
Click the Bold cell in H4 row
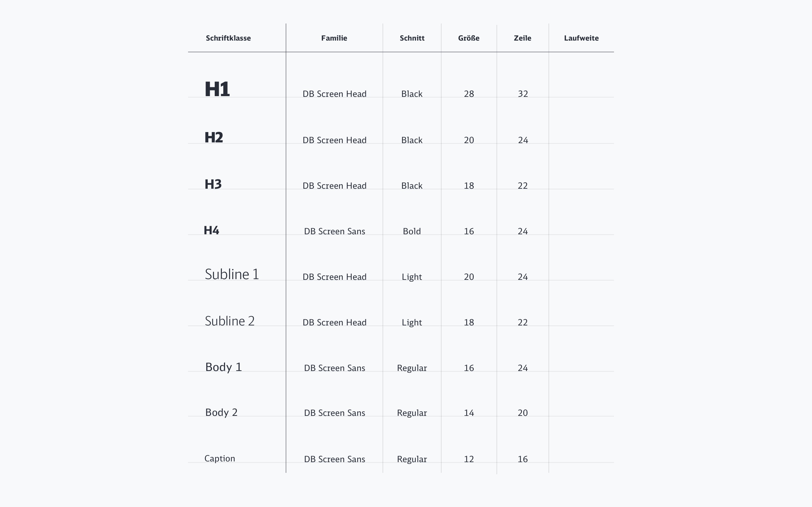click(x=412, y=231)
